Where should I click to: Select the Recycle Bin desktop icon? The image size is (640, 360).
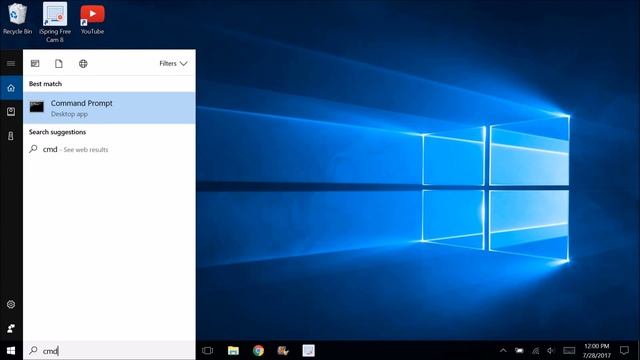[17, 19]
